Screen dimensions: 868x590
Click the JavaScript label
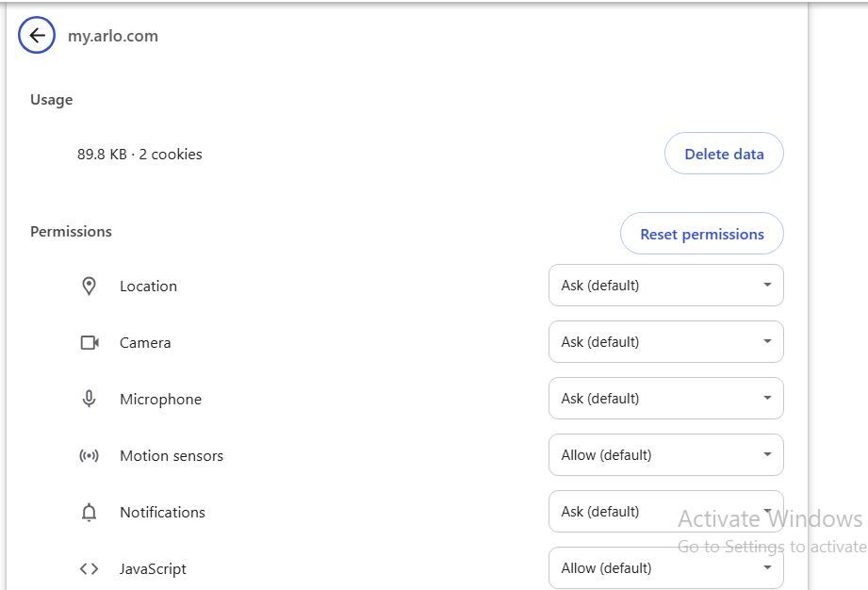(153, 568)
